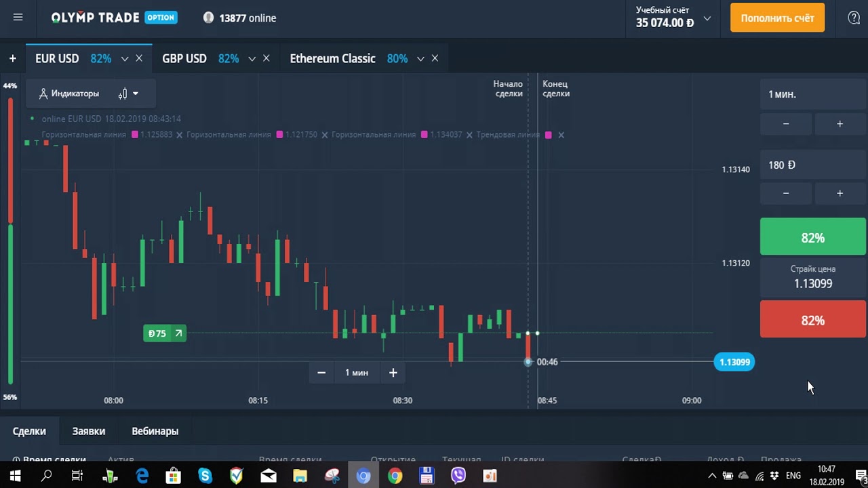
Task: Close the EUR USD tab
Action: point(139,58)
